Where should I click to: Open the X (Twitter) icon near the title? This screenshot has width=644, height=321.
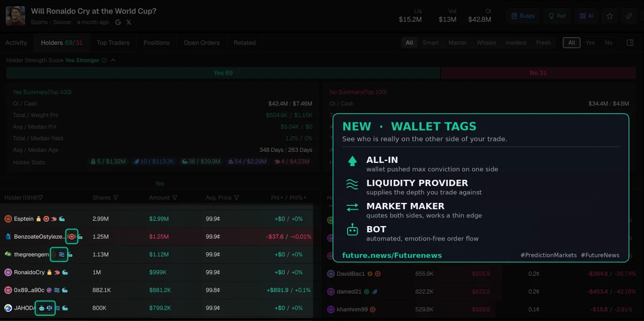point(129,22)
